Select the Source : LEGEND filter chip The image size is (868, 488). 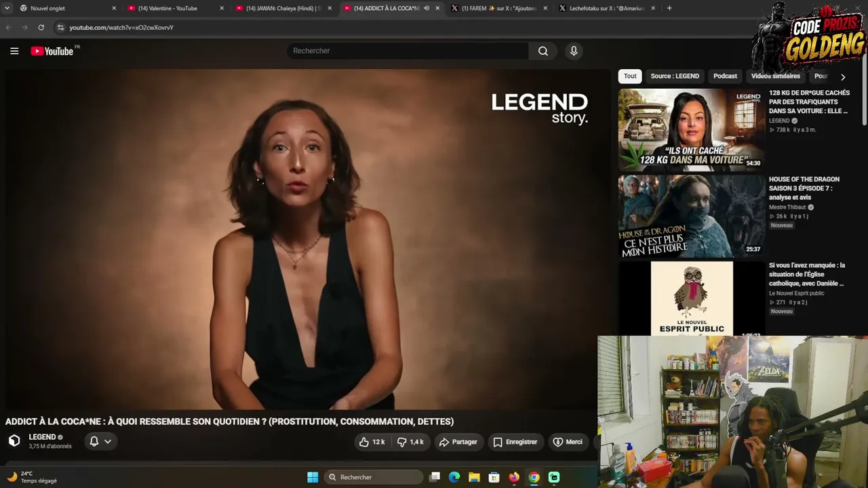click(x=675, y=76)
